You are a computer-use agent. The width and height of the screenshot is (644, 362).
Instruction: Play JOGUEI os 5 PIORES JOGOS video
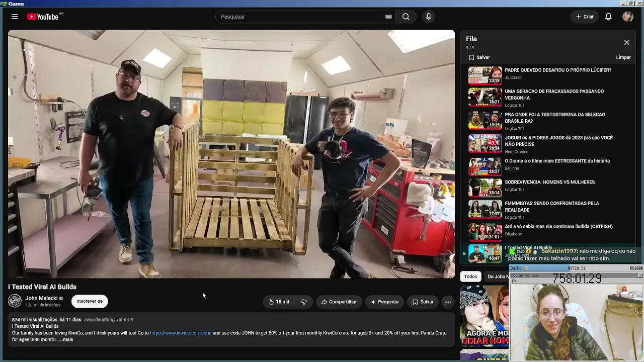(548, 143)
